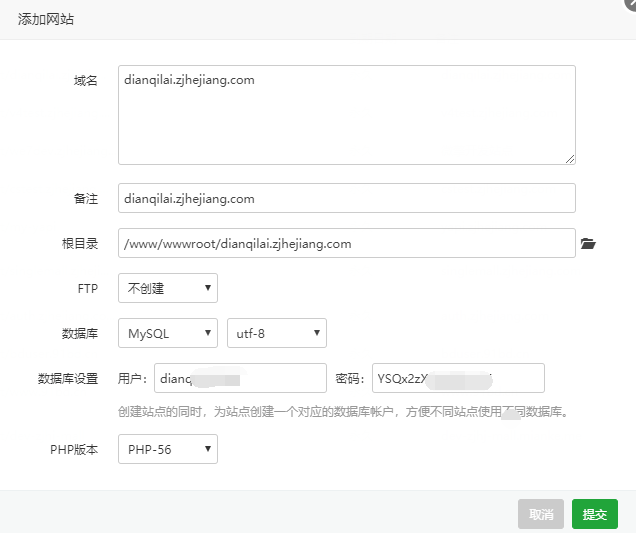Click the 根目录 path input field
The width and height of the screenshot is (636, 533).
click(x=347, y=243)
